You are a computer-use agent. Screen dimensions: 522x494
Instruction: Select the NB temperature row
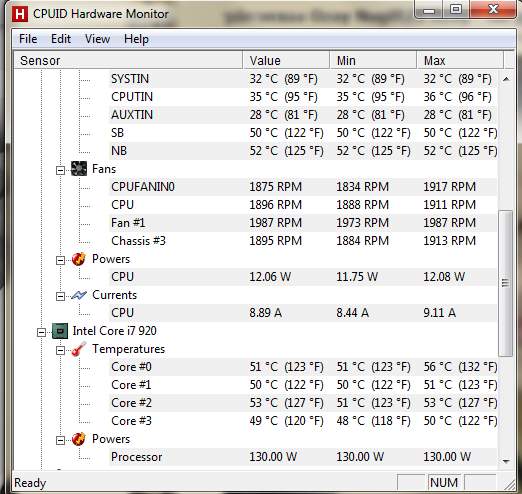303,151
